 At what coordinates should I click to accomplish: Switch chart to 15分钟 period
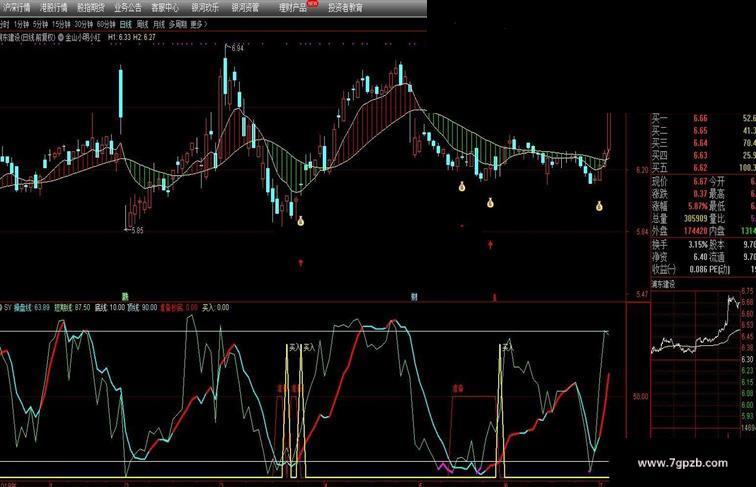61,24
